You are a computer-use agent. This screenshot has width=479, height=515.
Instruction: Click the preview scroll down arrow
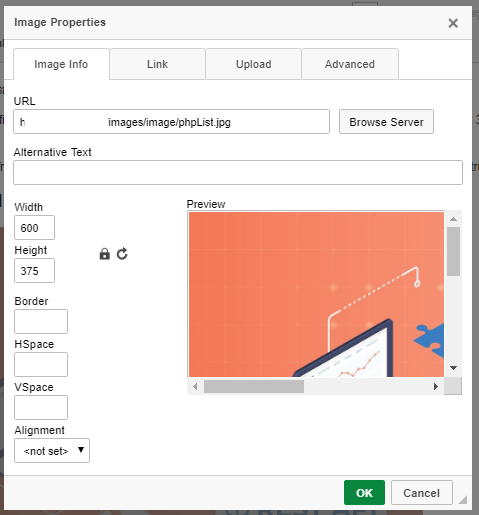pyautogui.click(x=453, y=368)
